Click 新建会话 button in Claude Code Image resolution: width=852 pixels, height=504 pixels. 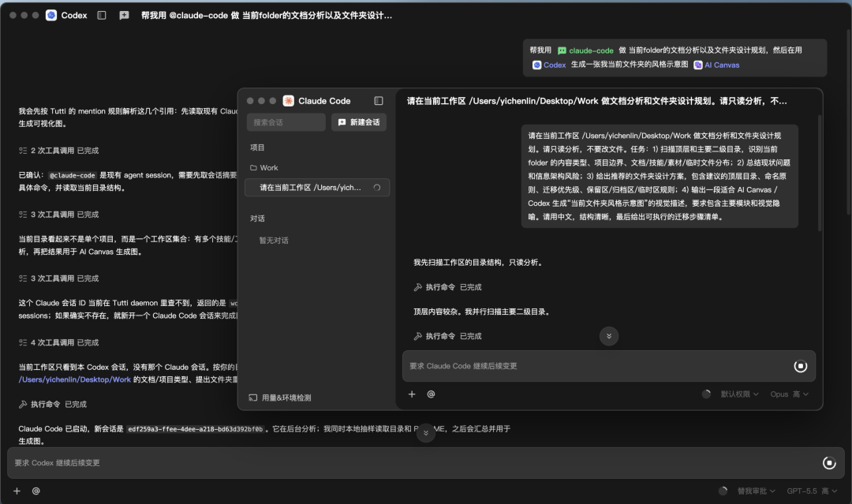point(359,122)
